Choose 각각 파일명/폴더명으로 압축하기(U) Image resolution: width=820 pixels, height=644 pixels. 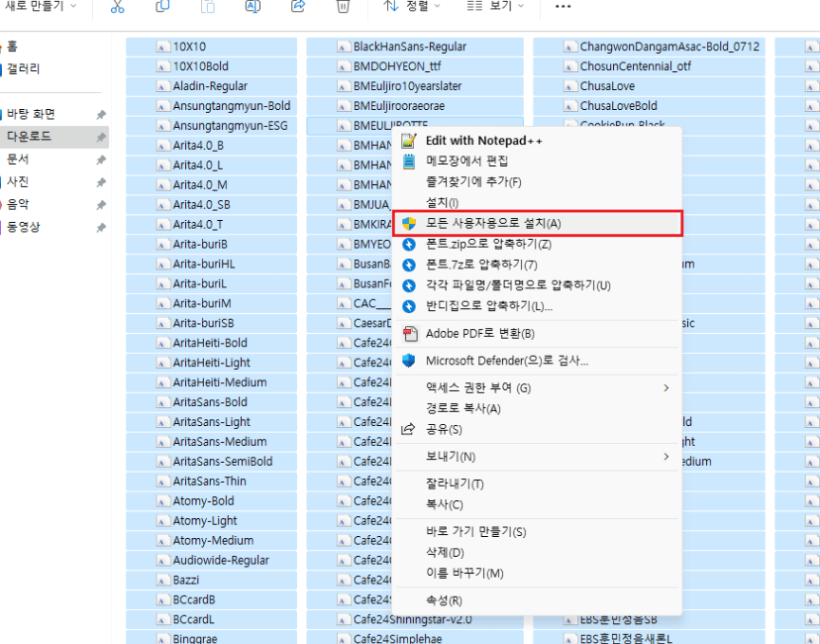pyautogui.click(x=537, y=285)
